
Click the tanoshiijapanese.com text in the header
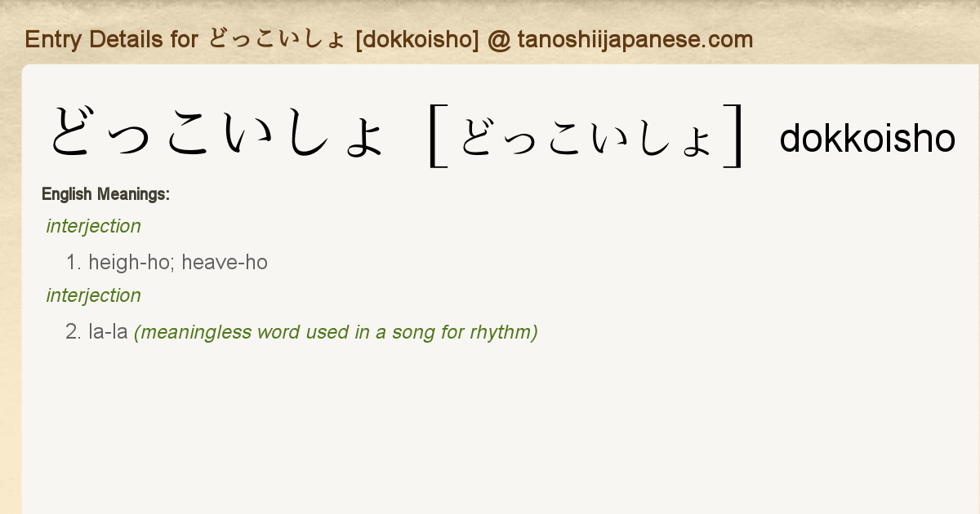[635, 39]
